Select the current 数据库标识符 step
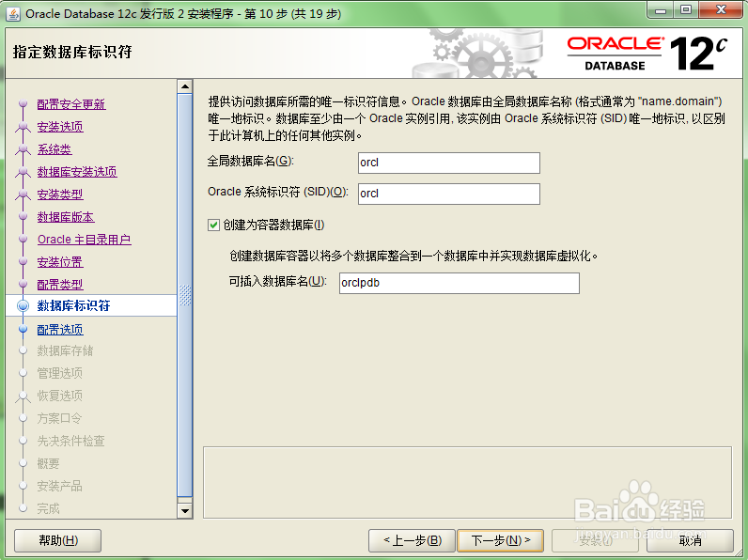 pyautogui.click(x=73, y=305)
